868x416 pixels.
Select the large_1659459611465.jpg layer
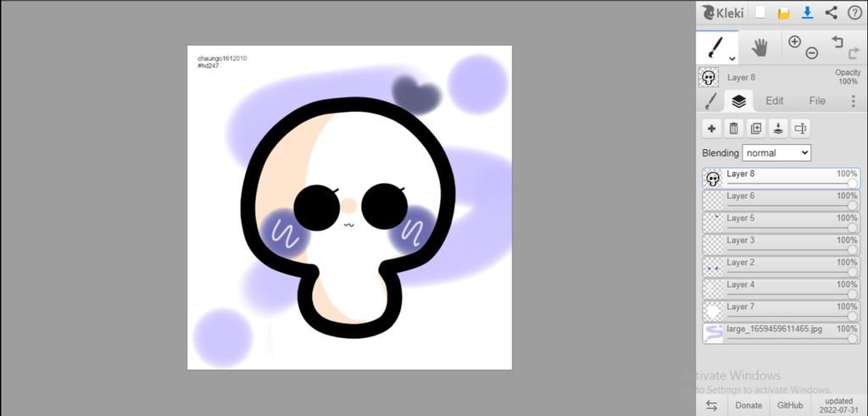781,334
